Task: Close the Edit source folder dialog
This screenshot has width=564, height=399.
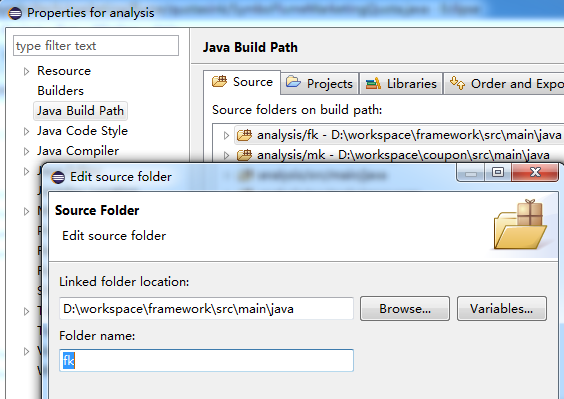Action: click(535, 172)
